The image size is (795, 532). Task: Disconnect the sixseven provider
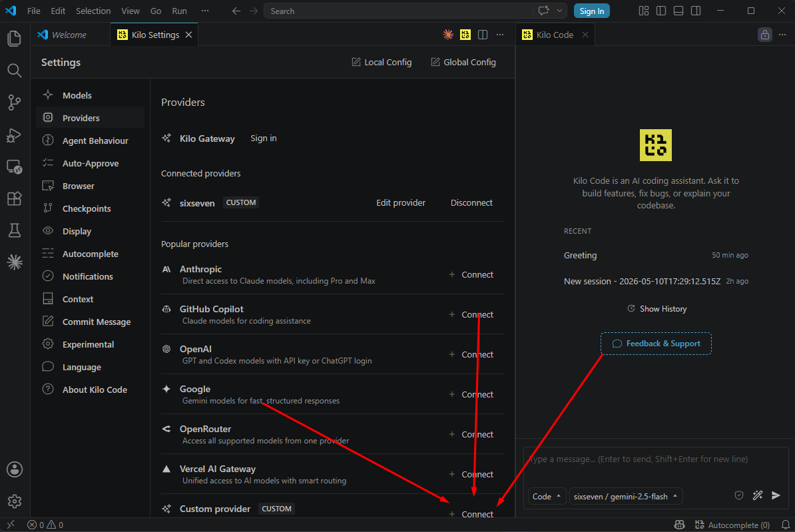click(471, 202)
